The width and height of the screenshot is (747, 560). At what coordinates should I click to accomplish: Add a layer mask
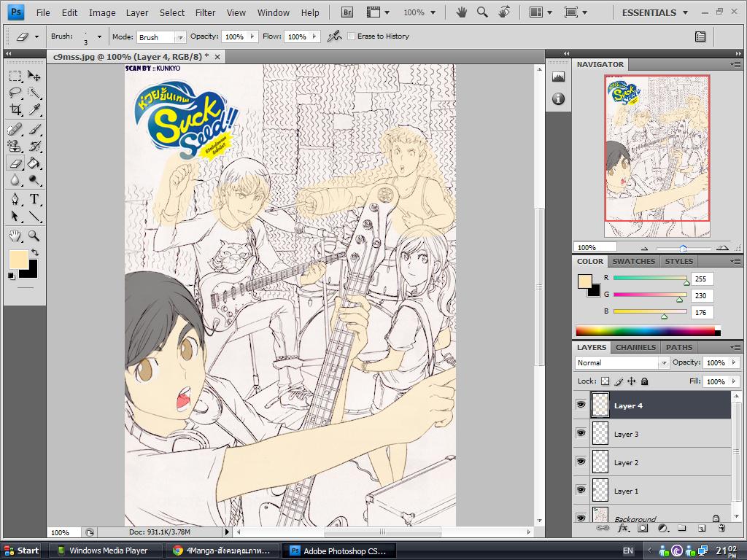point(643,528)
